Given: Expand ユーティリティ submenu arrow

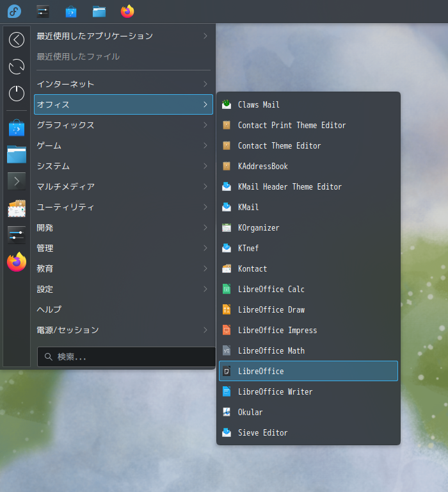Looking at the screenshot, I should pyautogui.click(x=205, y=207).
